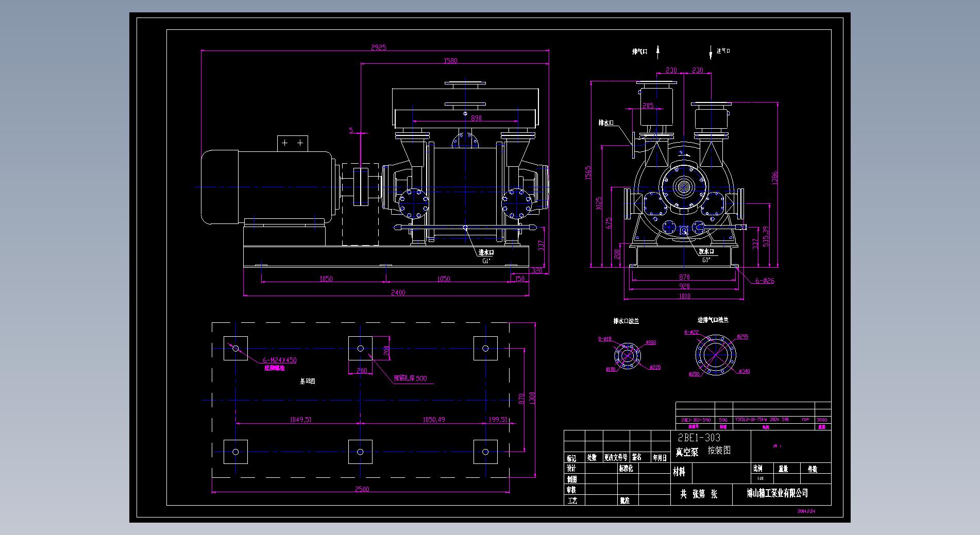Select the 1580 dimension text
Screen dimensions: 980x535
tap(450, 61)
